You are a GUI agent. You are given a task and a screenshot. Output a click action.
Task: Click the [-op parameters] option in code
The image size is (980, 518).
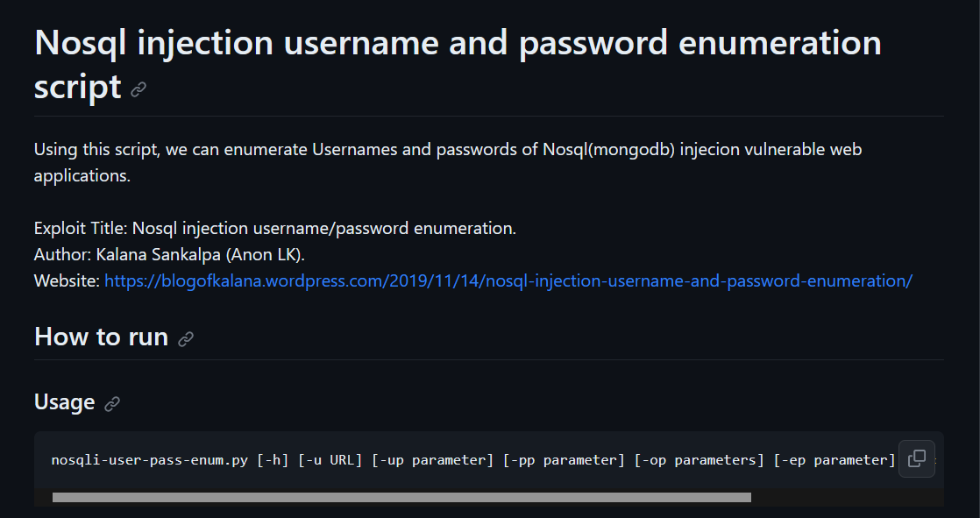tap(699, 460)
